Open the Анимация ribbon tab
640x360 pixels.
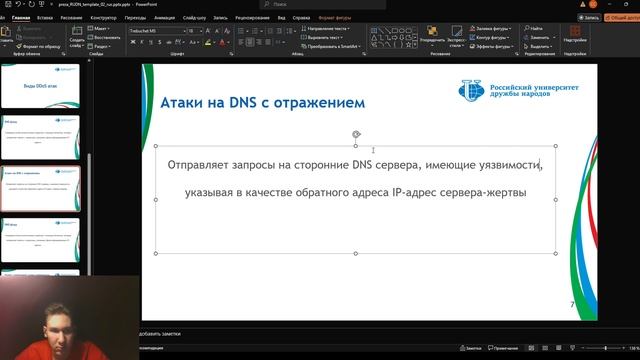coord(164,18)
